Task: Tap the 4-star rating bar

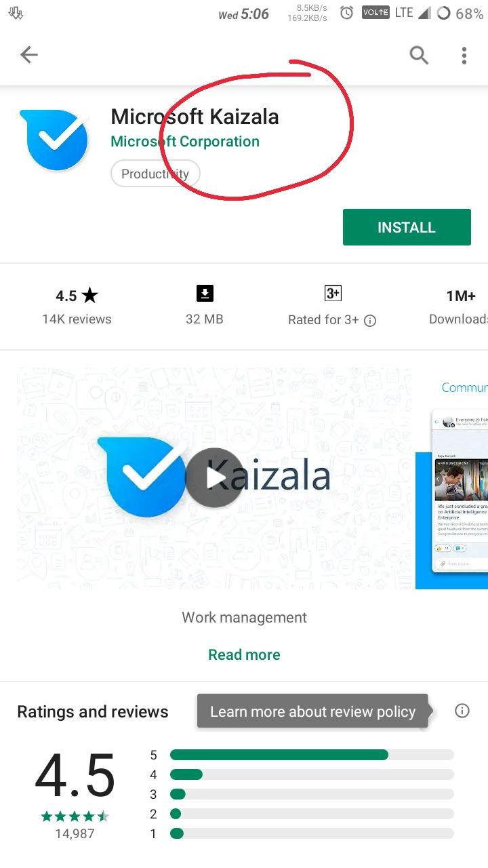Action: [312, 774]
